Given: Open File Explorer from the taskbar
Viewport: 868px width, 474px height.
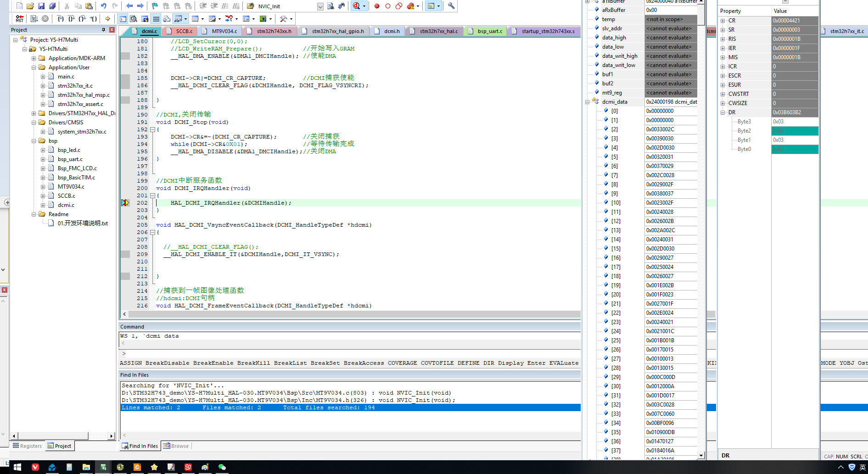Looking at the screenshot, I should coord(86,467).
